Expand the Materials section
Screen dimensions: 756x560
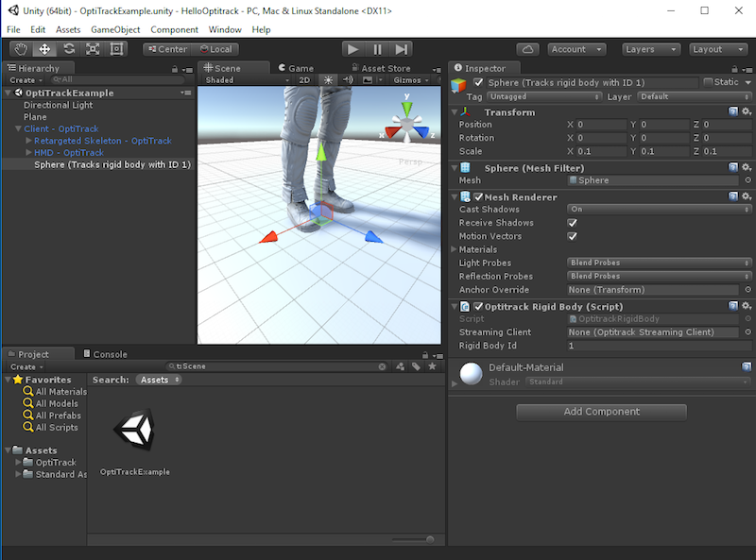tap(454, 249)
